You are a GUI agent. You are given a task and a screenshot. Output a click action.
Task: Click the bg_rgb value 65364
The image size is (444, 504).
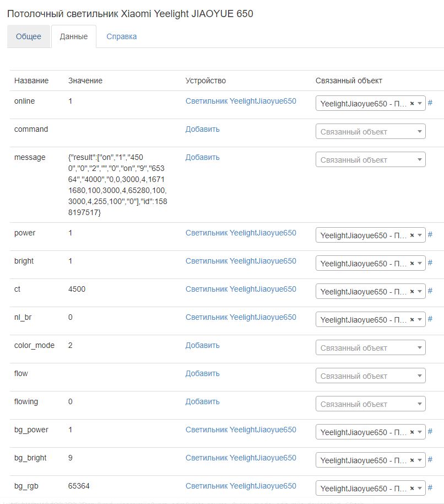[79, 486]
